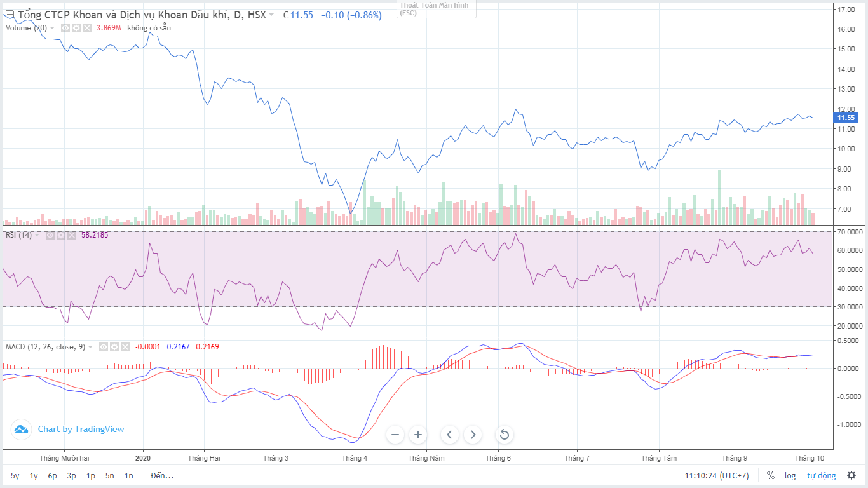Screen dimensions: 868x488
Task: Click the 11.55 current price label
Action: click(x=846, y=118)
